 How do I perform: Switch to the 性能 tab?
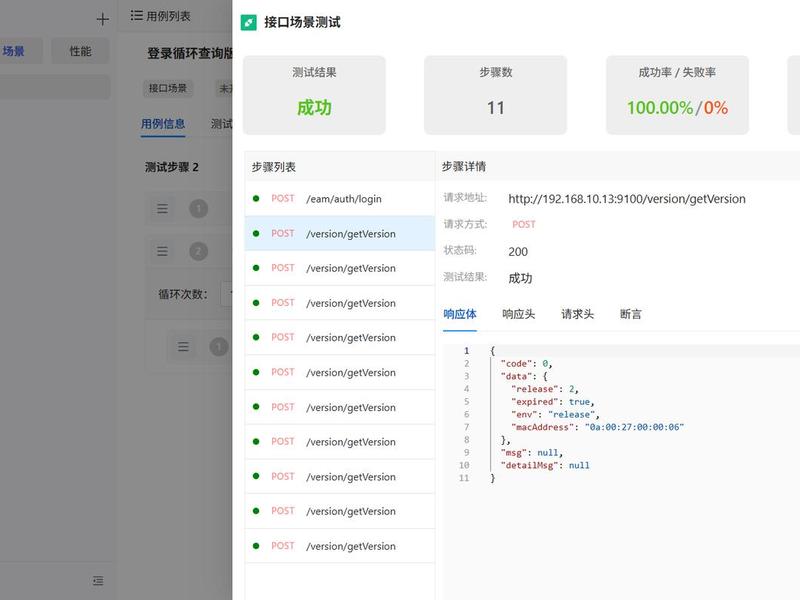pos(80,51)
